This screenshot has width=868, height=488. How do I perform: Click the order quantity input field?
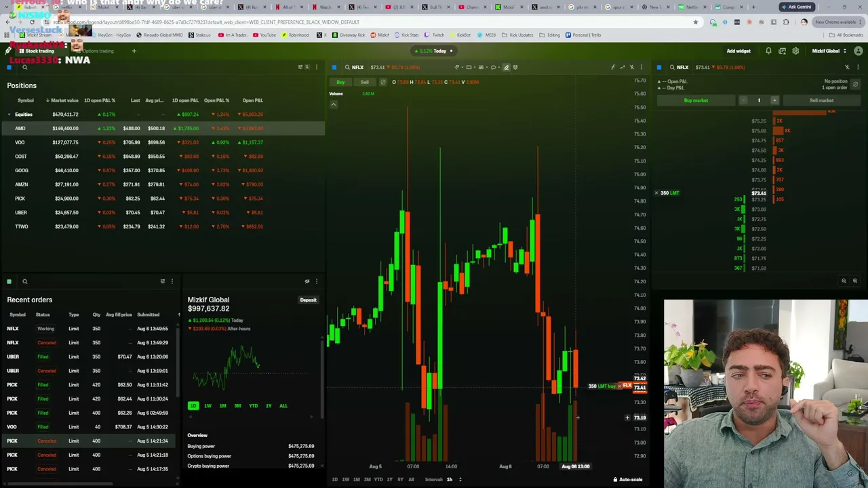pos(759,100)
